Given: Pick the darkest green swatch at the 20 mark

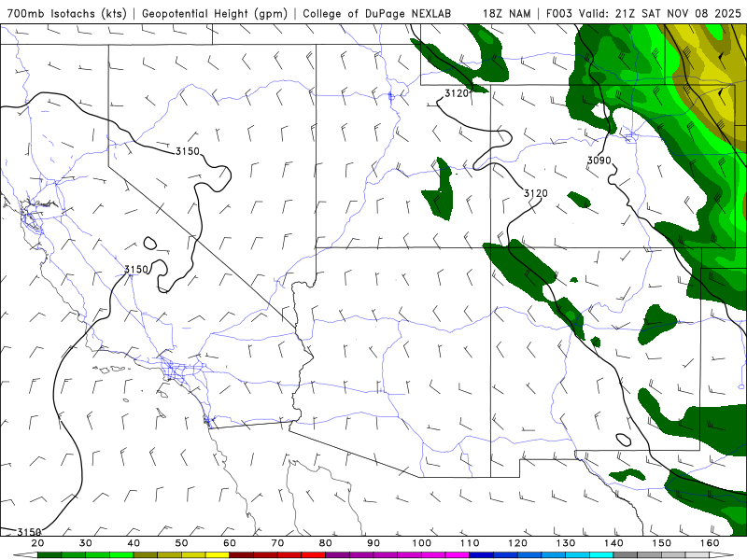Looking at the screenshot, I should pos(49,555).
